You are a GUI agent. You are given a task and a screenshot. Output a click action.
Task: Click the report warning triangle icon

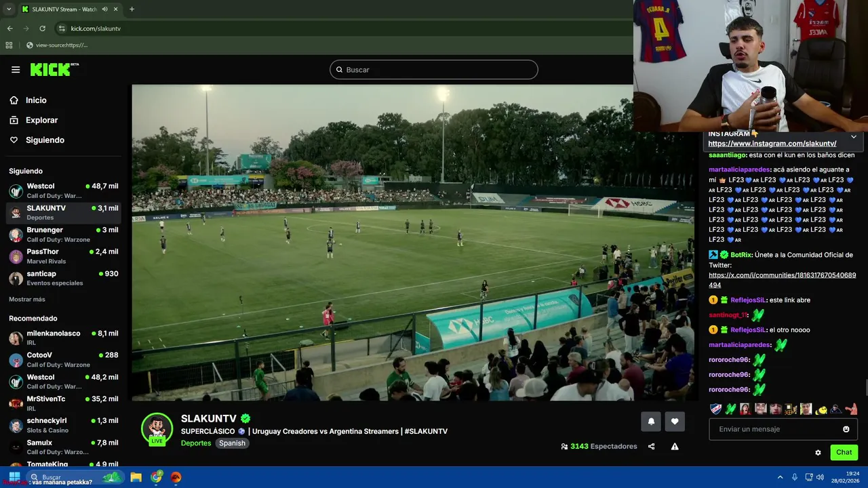[x=675, y=447]
